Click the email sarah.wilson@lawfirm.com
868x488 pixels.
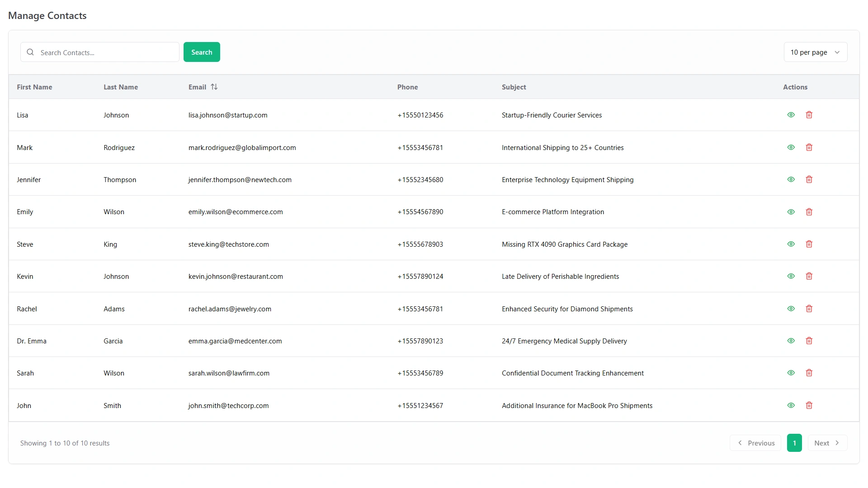point(229,373)
